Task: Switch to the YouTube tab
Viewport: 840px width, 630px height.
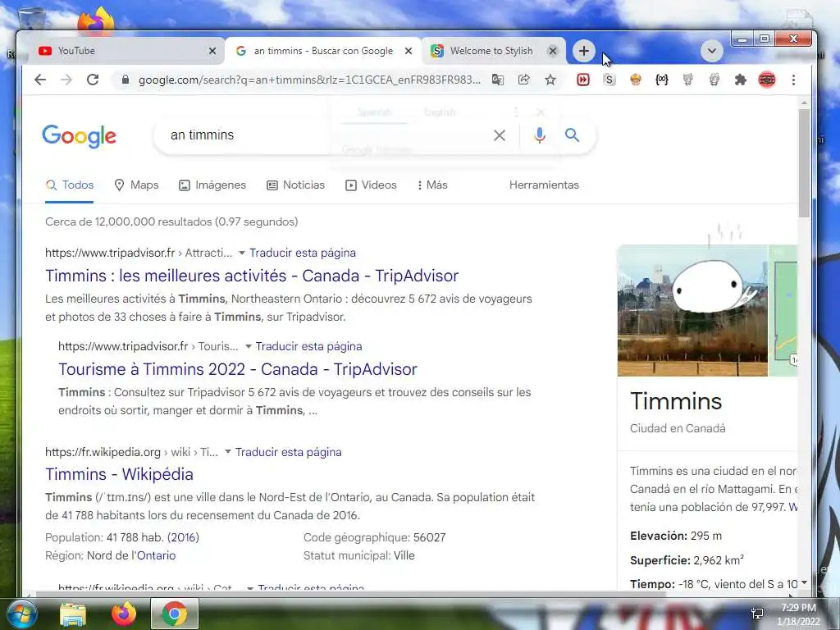Action: pos(123,51)
